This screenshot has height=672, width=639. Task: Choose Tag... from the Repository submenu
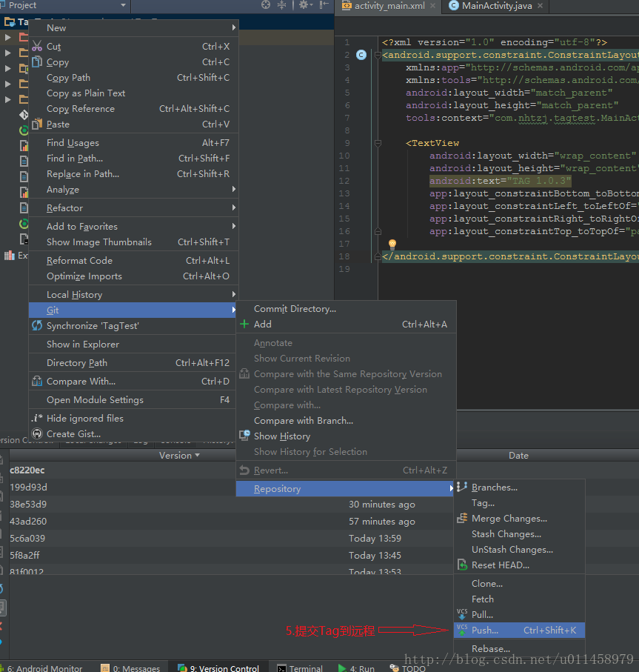[483, 503]
